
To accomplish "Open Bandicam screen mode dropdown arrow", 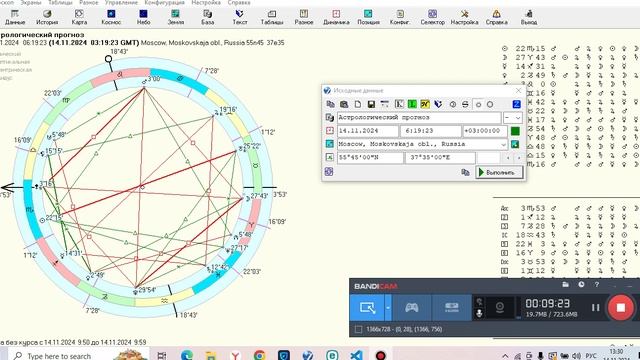I will pos(388,307).
